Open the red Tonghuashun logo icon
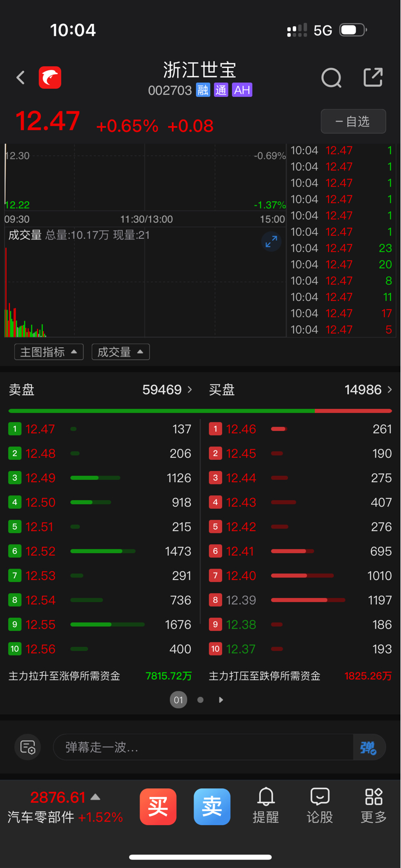The image size is (401, 868). click(x=50, y=78)
